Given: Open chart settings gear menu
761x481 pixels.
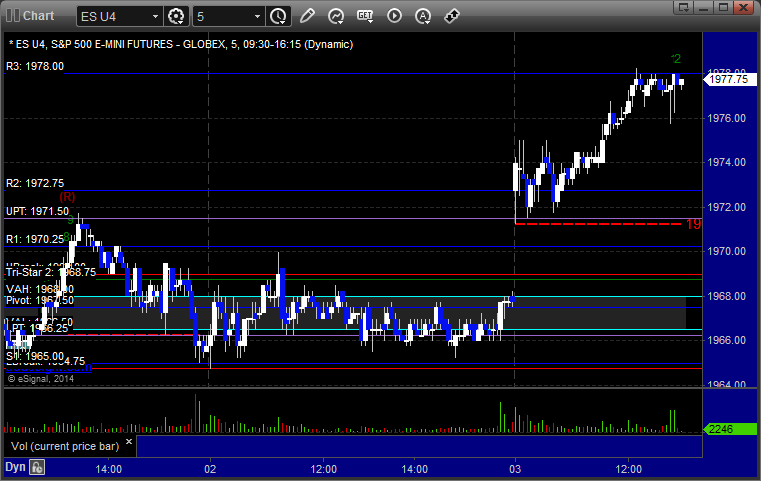Looking at the screenshot, I should pyautogui.click(x=176, y=16).
